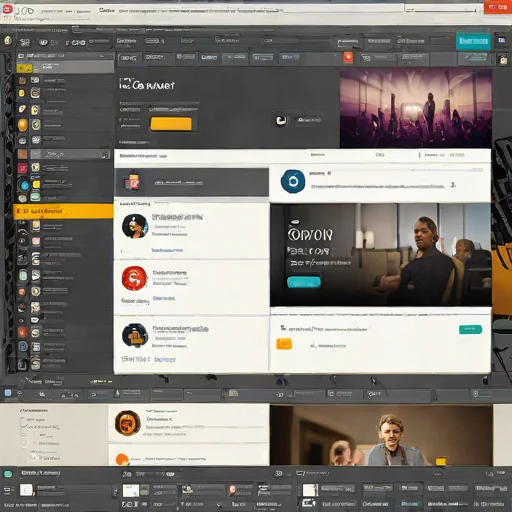
Task: Switch to the first tab in the tab row
Action: (128, 58)
